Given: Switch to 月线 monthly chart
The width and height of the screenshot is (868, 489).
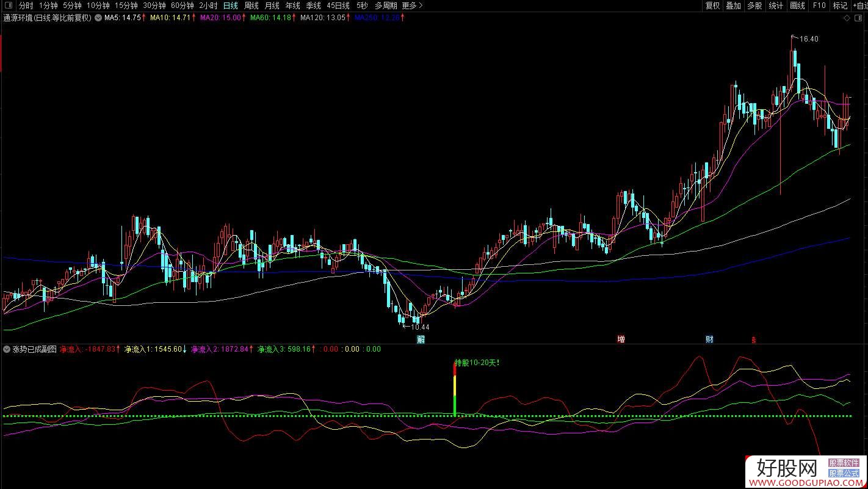Looking at the screenshot, I should [x=272, y=5].
